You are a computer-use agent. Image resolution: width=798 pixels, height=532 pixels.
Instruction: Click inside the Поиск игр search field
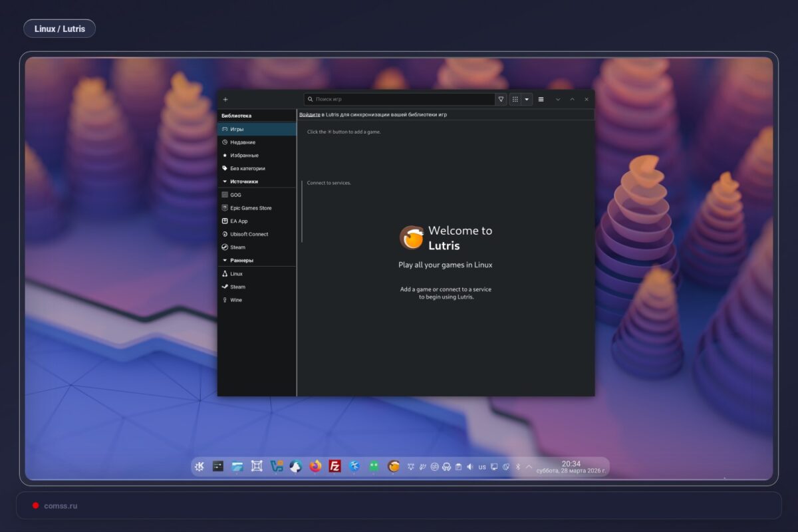399,98
